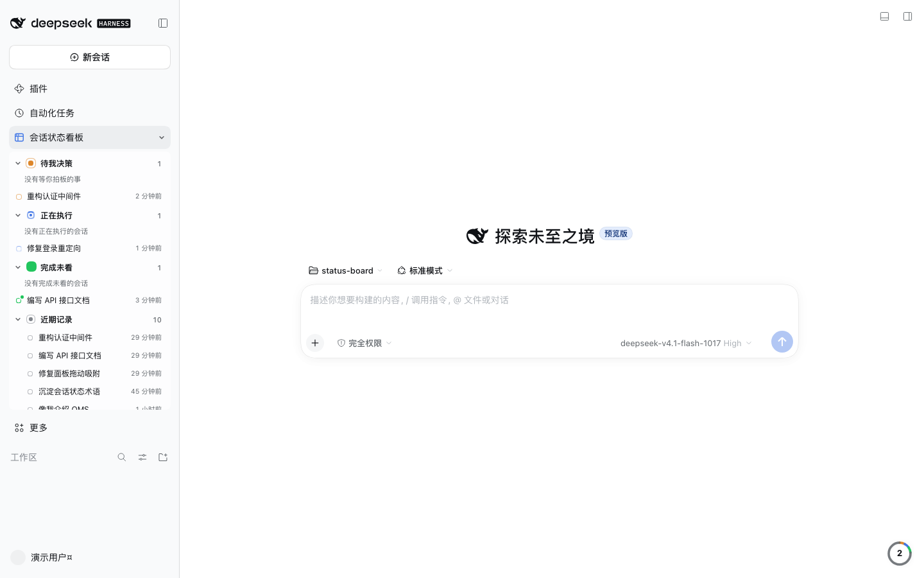This screenshot has width=924, height=578.
Task: Click the 近期记录 gray status icon
Action: (31, 319)
